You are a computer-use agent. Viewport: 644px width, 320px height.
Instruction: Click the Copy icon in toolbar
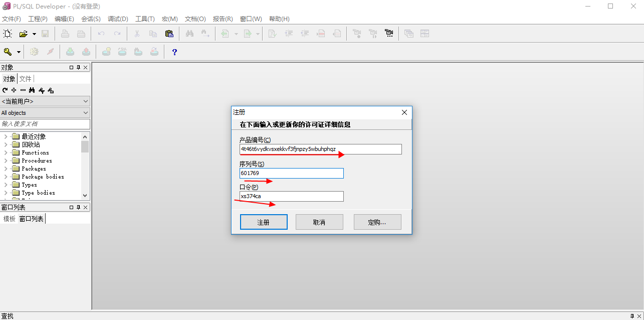(153, 34)
